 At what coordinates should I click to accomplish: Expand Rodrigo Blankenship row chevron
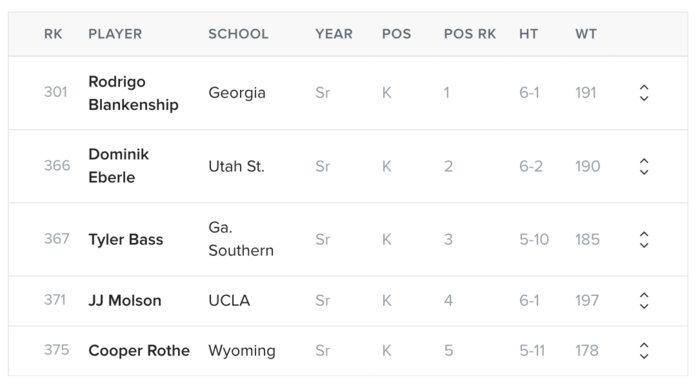coord(644,93)
